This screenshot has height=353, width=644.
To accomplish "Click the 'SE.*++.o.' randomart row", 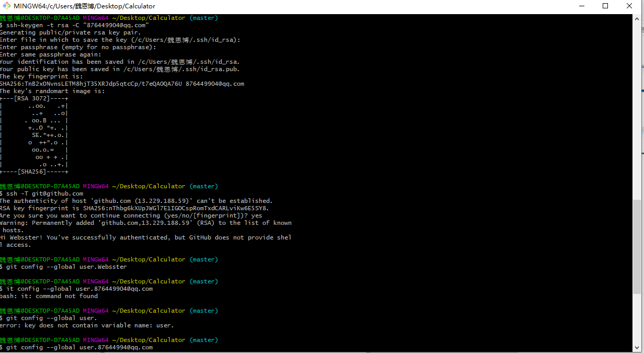I will tap(34, 135).
